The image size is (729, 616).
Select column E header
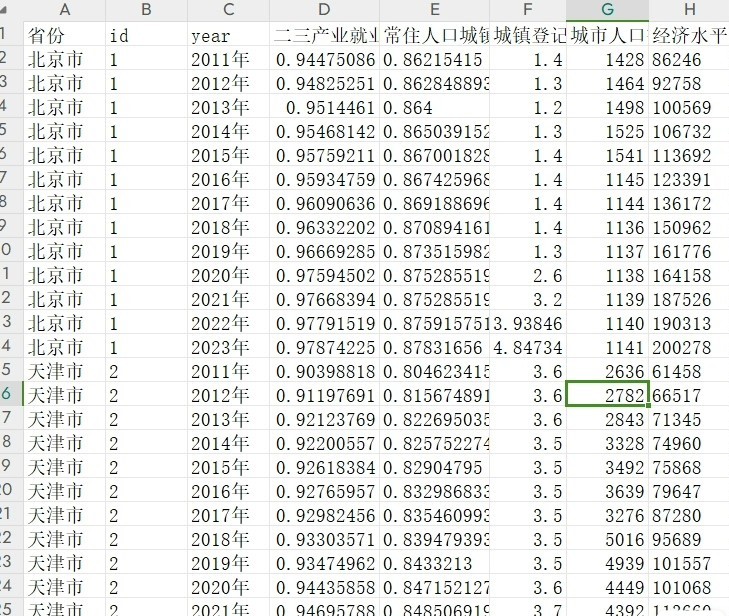434,10
